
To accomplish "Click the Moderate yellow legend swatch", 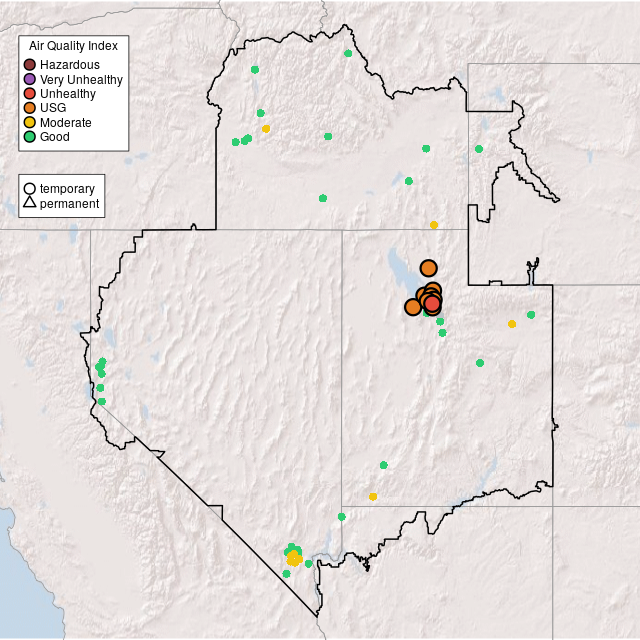I will (30, 123).
